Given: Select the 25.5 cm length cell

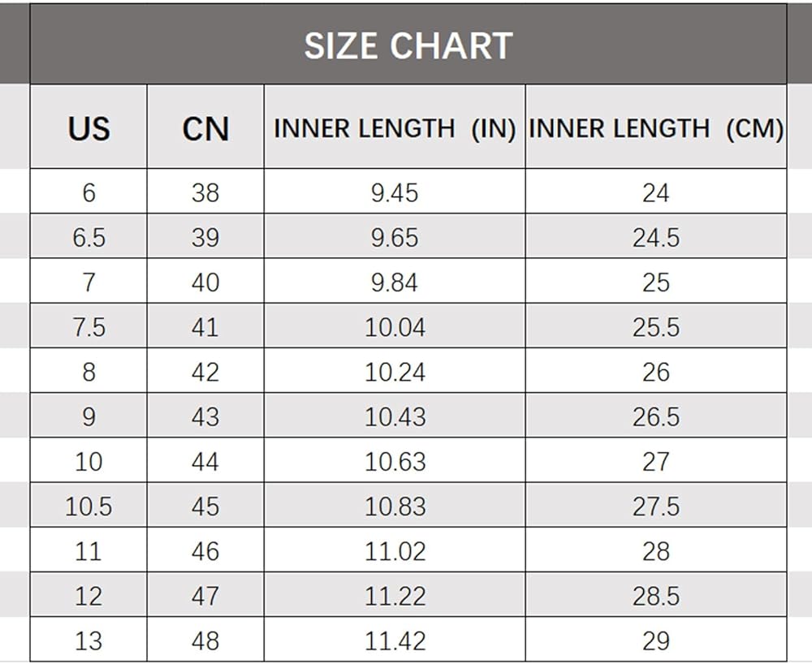Looking at the screenshot, I should click(x=655, y=328).
